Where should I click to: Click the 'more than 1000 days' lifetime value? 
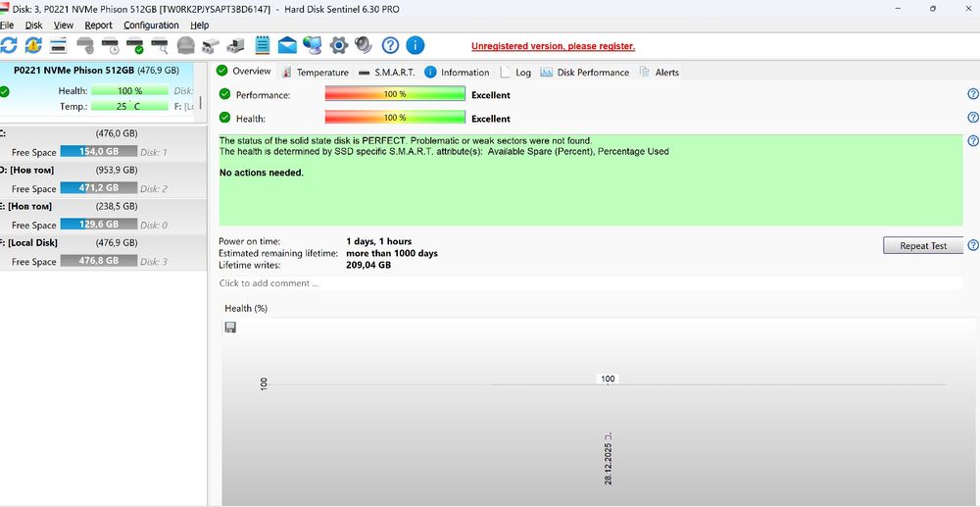click(x=392, y=253)
